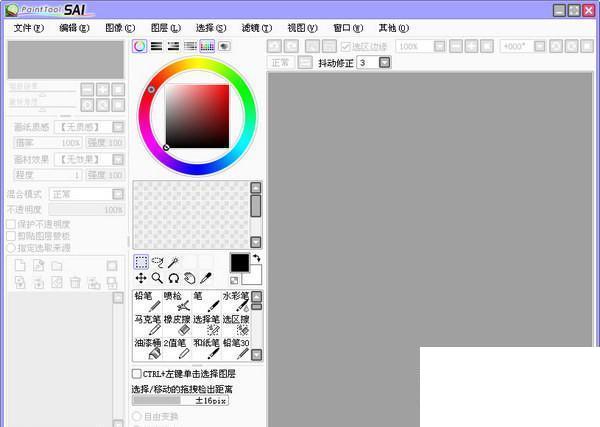Click the saturation-value square in color wheel
Image resolution: width=600 pixels, height=427 pixels.
tap(197, 116)
